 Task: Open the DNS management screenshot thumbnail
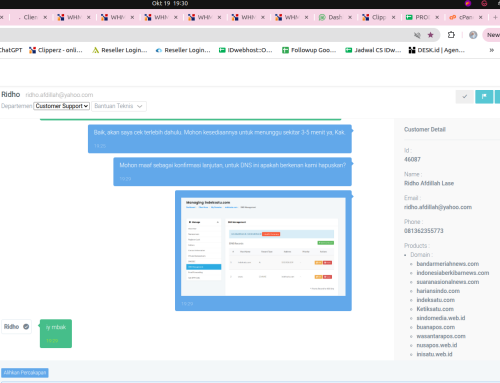(x=263, y=247)
